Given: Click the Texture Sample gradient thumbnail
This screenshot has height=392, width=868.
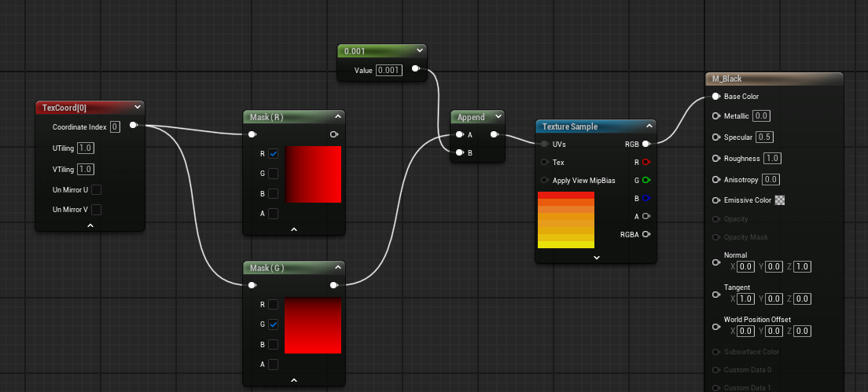Looking at the screenshot, I should pyautogui.click(x=566, y=220).
